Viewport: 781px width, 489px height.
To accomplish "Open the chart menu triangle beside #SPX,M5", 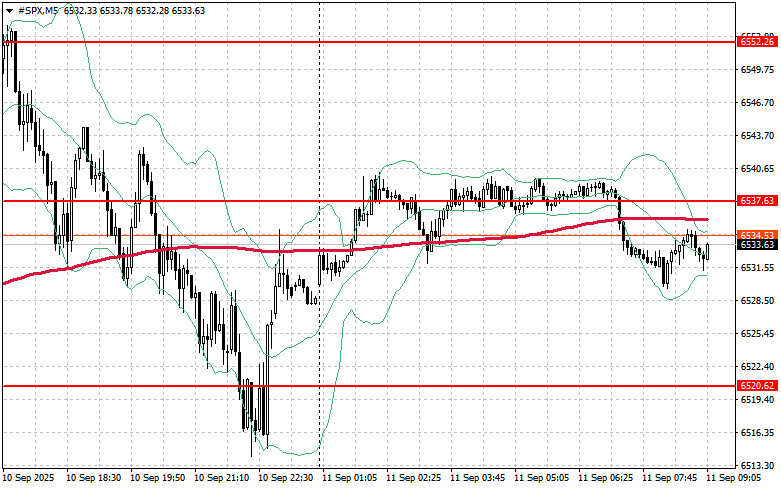I will pos(9,11).
